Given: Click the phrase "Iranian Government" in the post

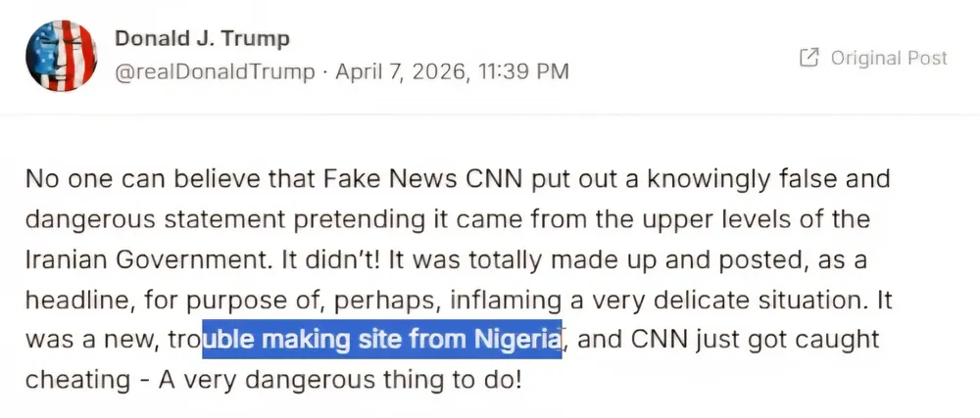Looking at the screenshot, I should [115, 259].
